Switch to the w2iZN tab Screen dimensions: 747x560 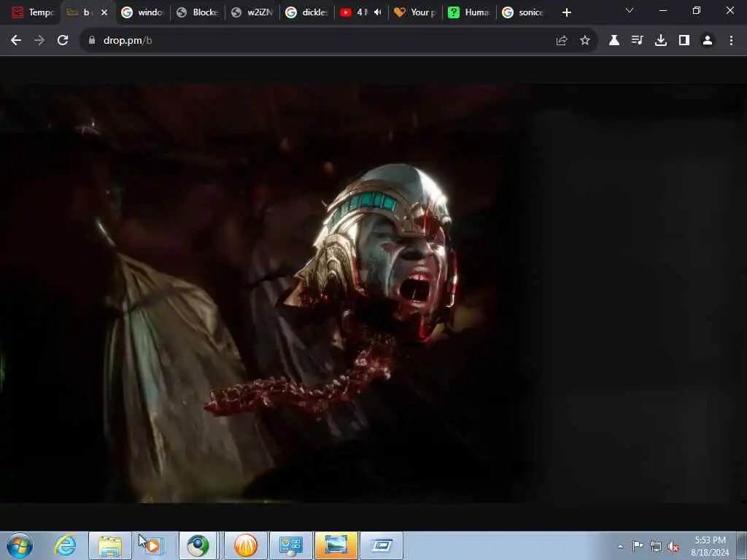pos(252,12)
